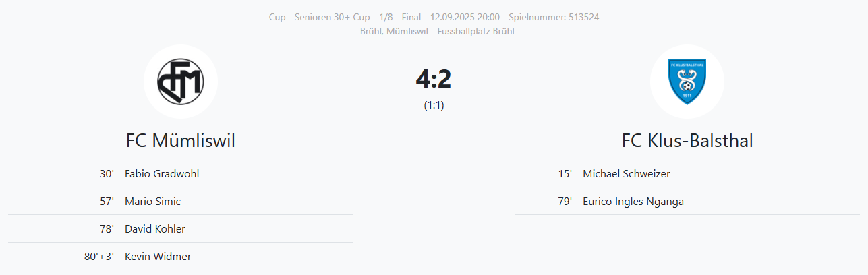Click the 30' goal minute
868x275 pixels.
coord(107,174)
